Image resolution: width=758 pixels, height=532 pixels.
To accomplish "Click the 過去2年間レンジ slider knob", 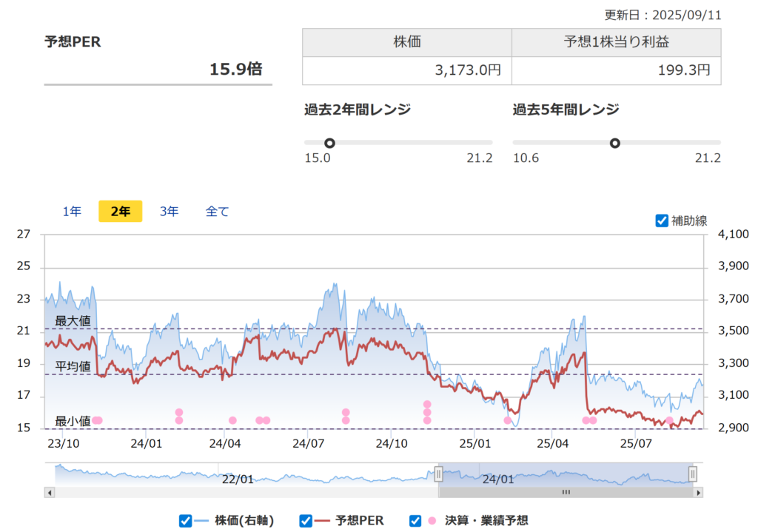I will [x=330, y=143].
